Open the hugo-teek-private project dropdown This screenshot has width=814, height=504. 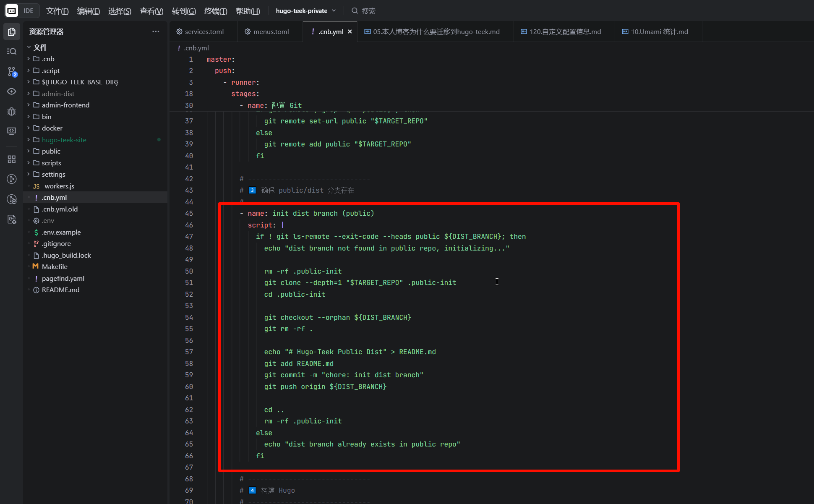pos(305,10)
